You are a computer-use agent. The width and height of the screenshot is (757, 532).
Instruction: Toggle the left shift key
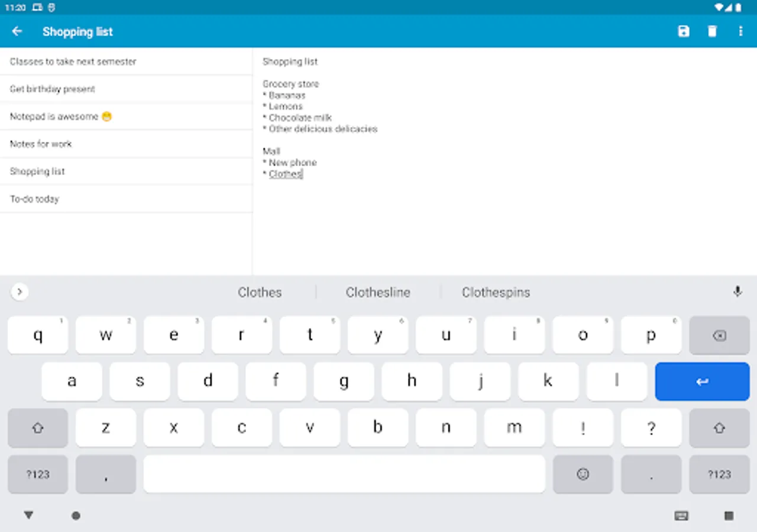point(38,427)
